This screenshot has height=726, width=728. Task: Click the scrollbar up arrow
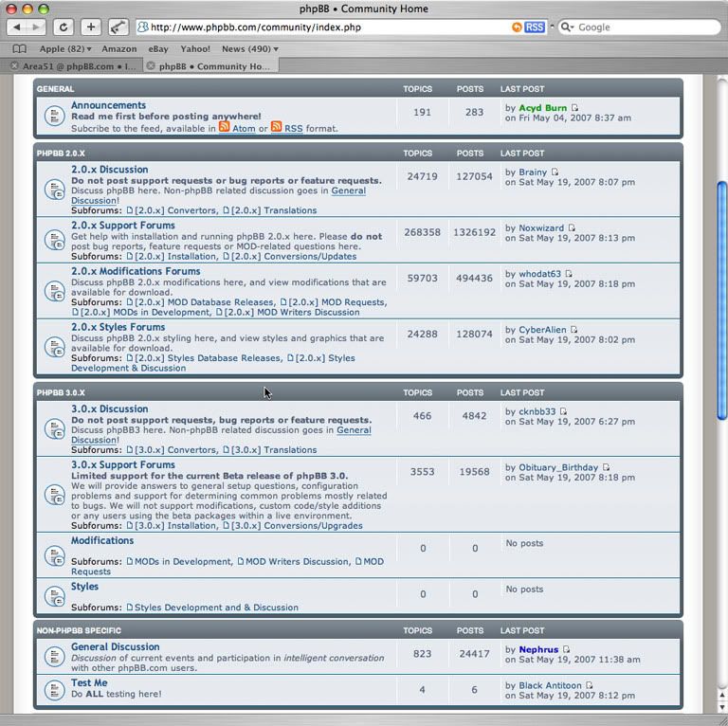722,695
